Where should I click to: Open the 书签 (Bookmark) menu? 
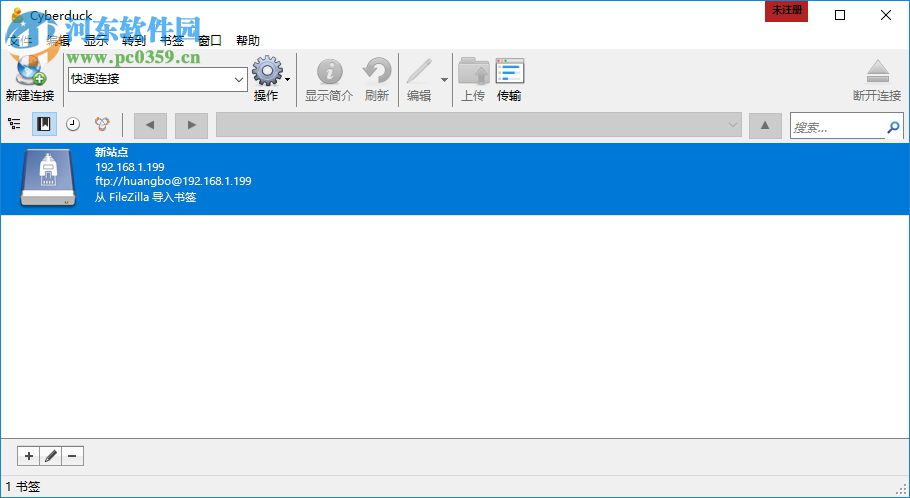click(172, 41)
